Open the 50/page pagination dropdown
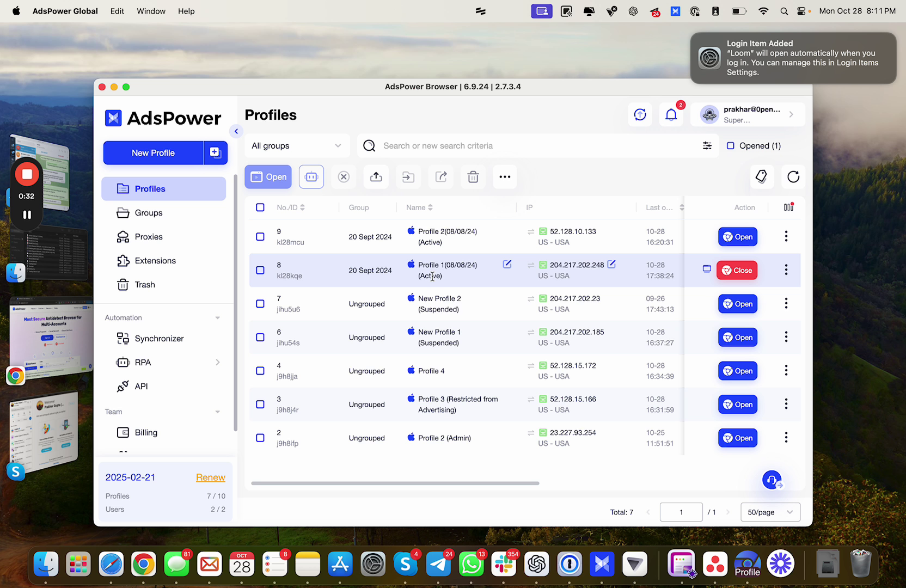Viewport: 906px width, 588px height. [770, 512]
